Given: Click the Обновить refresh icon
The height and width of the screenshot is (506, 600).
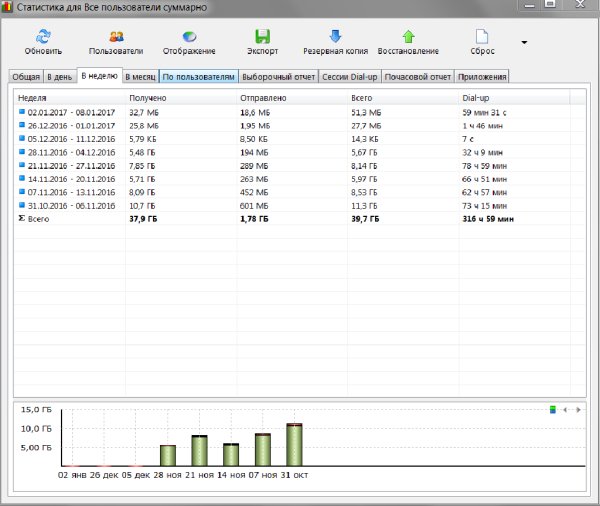Looking at the screenshot, I should coord(43,36).
